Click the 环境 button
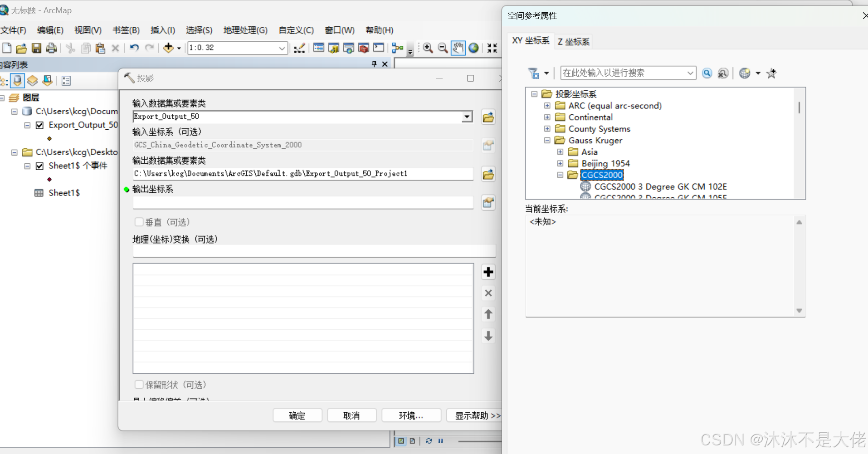868x454 pixels. click(x=411, y=415)
